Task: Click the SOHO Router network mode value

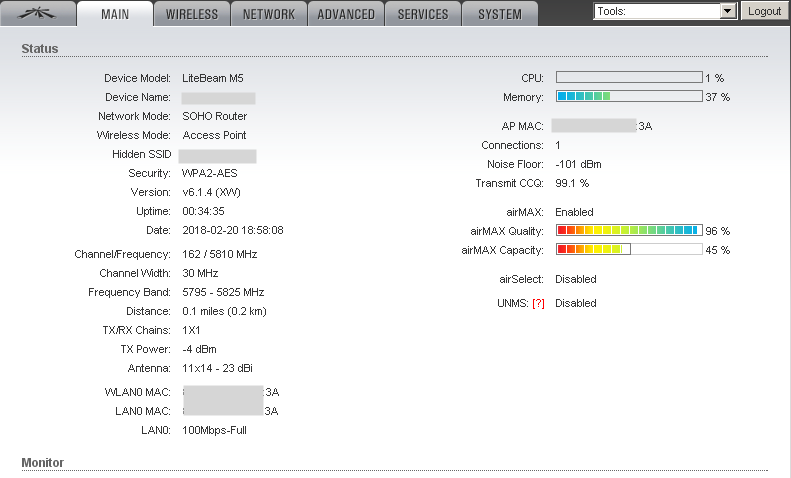Action: 214,116
